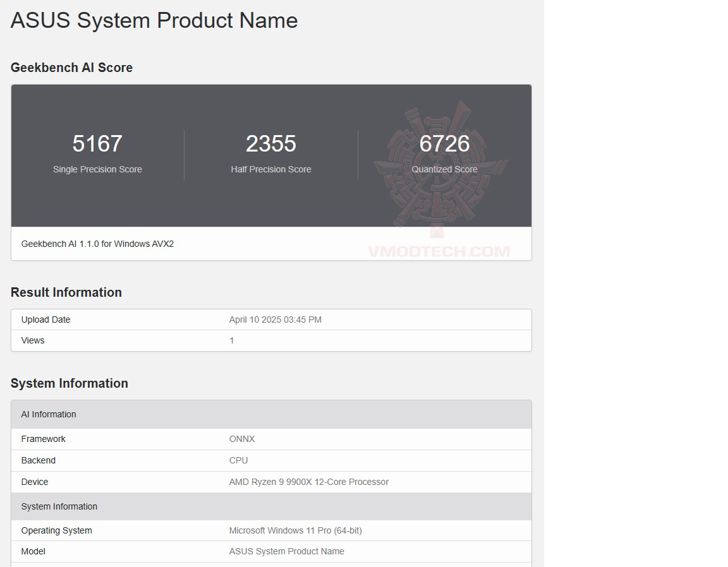Click the Half Precision Score value
Viewport: 728px width, 567px height.
click(x=271, y=144)
